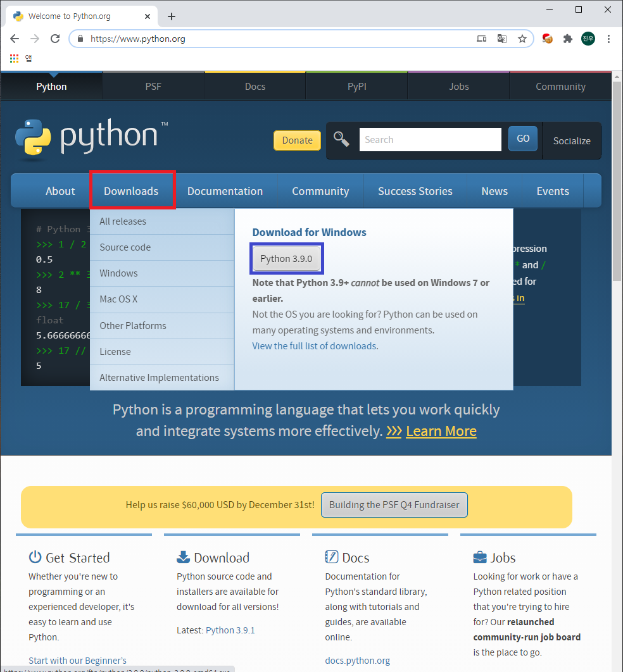Click the address bar URL
623x672 pixels.
(137, 39)
